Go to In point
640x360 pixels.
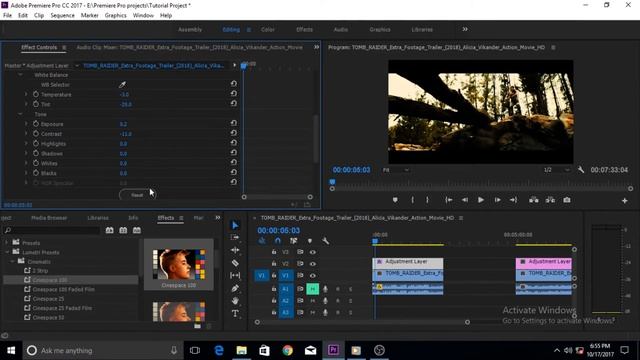(449, 200)
